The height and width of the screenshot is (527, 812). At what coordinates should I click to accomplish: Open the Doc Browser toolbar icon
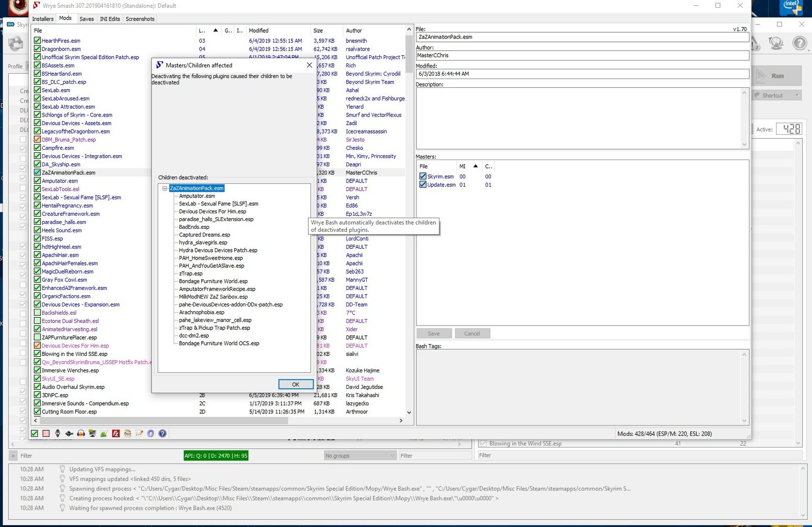click(x=127, y=433)
